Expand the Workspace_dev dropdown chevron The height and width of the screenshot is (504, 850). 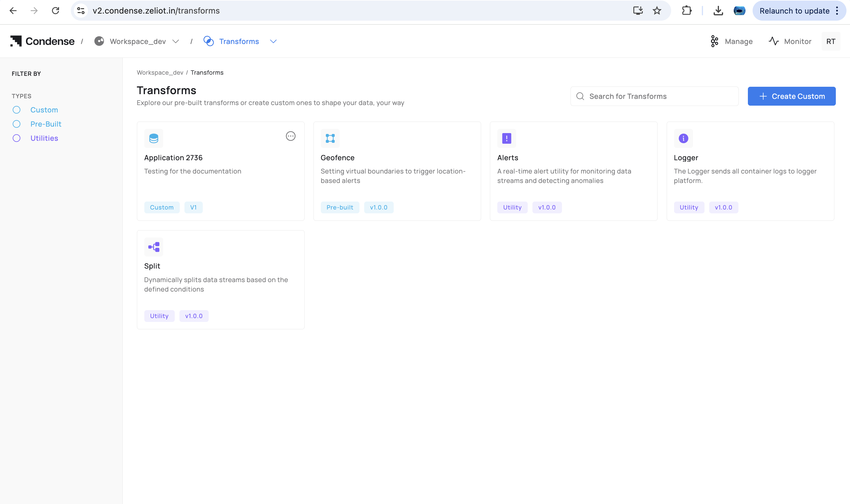pos(176,41)
